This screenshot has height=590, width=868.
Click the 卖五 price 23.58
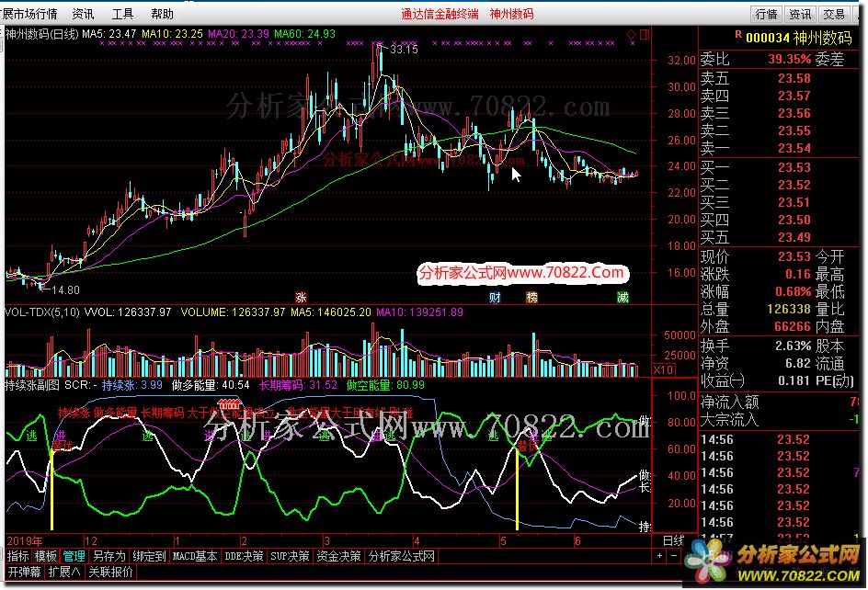[x=794, y=79]
